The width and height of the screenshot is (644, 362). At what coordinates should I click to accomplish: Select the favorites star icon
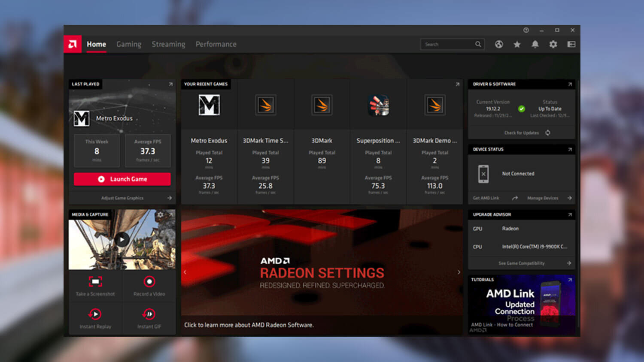coord(517,44)
